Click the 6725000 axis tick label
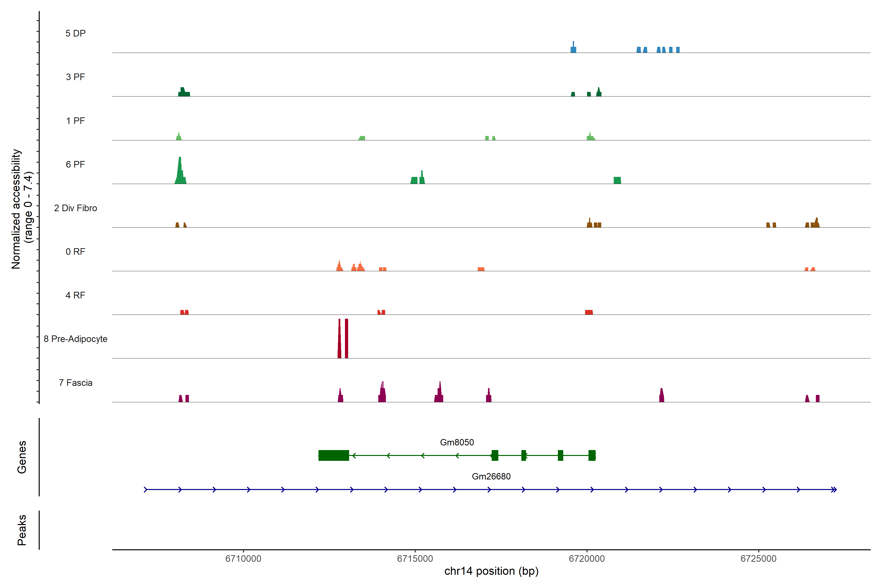 [758, 559]
